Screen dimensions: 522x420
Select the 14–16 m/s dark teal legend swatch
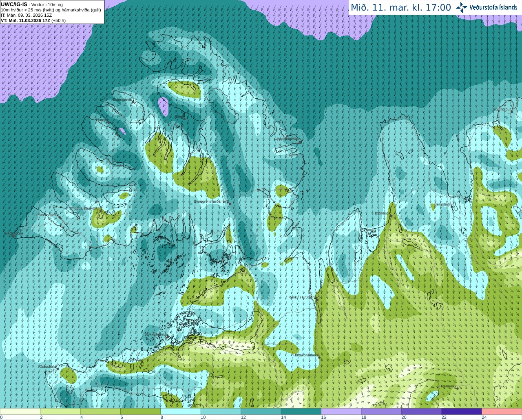[x=301, y=411]
